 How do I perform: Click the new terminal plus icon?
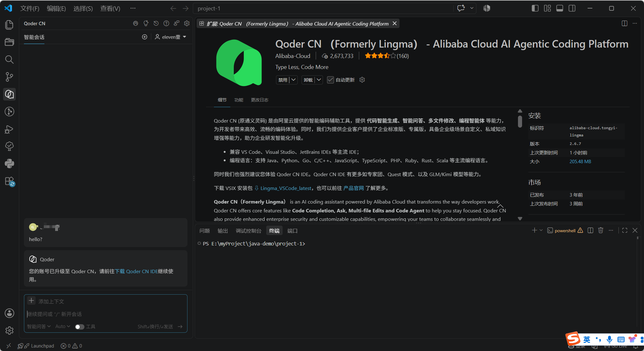coord(534,231)
